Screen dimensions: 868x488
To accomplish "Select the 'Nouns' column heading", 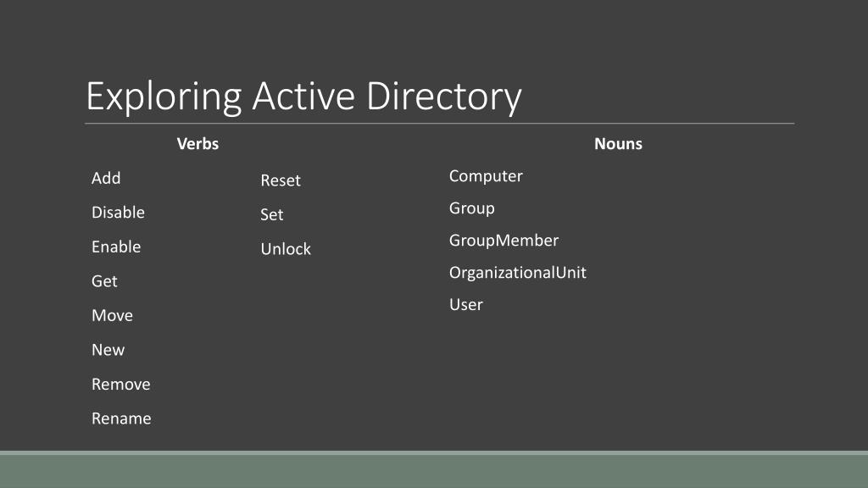I will 618,144.
